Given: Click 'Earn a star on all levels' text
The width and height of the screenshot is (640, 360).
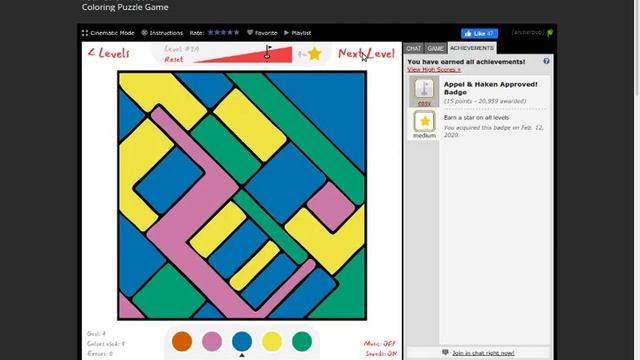Looking at the screenshot, I should [x=476, y=118].
